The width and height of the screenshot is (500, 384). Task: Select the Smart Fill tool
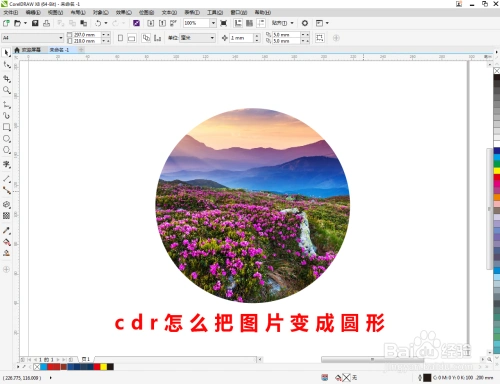point(6,253)
